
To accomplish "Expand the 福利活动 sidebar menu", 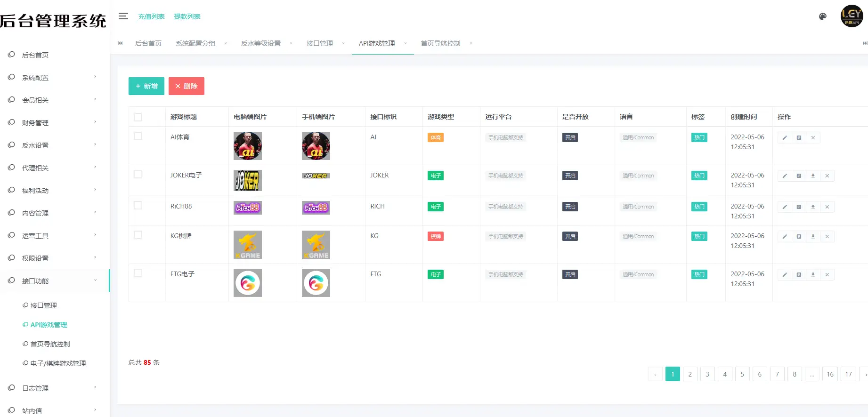I will (x=55, y=190).
